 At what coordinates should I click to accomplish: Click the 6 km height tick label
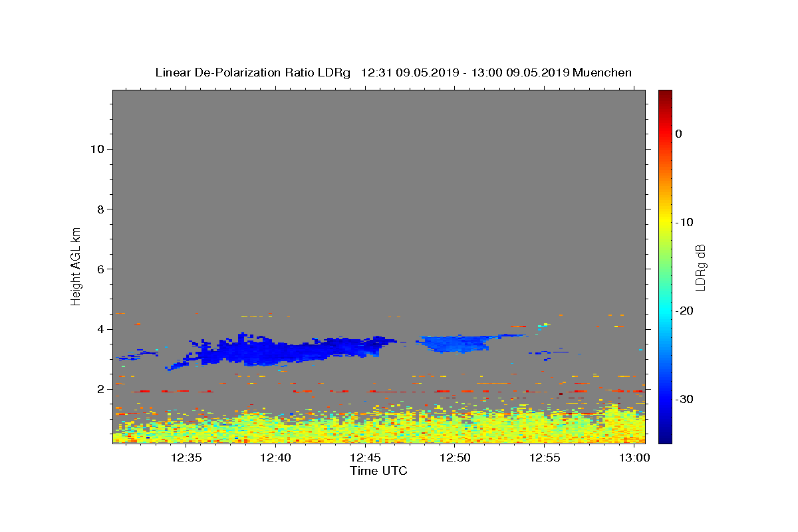(101, 269)
